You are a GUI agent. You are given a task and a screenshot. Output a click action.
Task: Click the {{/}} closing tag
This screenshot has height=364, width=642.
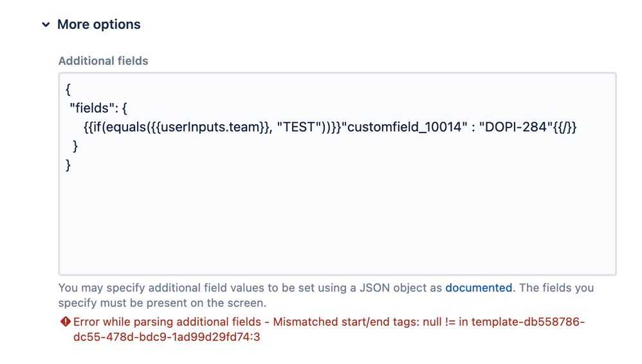pos(565,127)
